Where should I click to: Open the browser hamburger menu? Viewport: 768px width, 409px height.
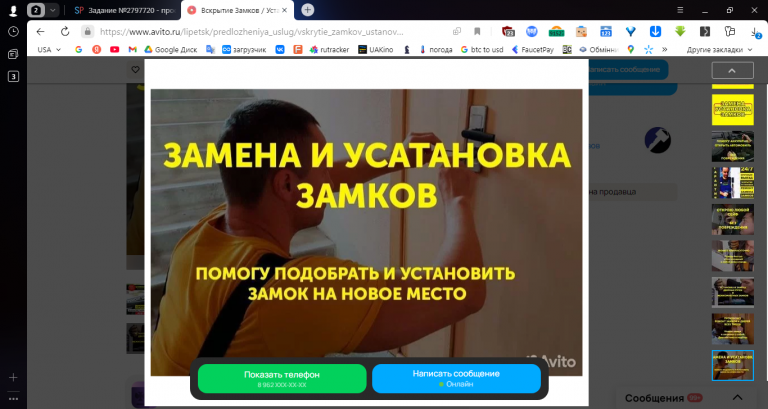pyautogui.click(x=680, y=10)
